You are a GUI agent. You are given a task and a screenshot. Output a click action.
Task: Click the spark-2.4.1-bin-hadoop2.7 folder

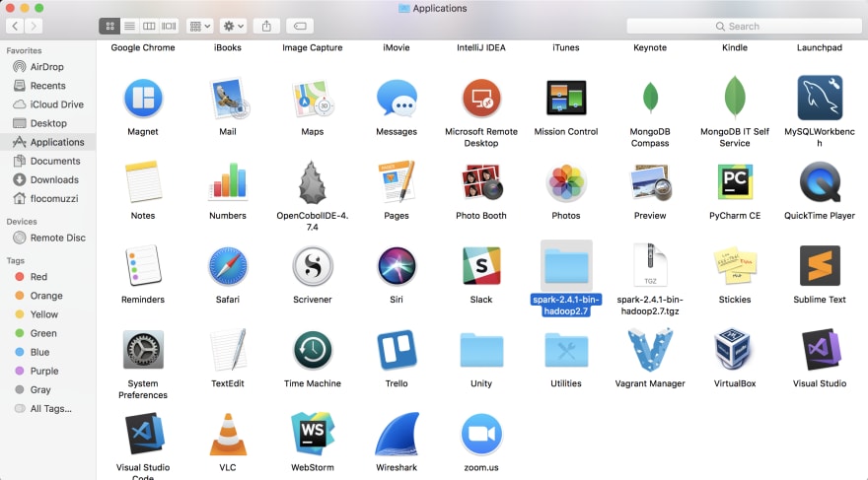point(566,266)
